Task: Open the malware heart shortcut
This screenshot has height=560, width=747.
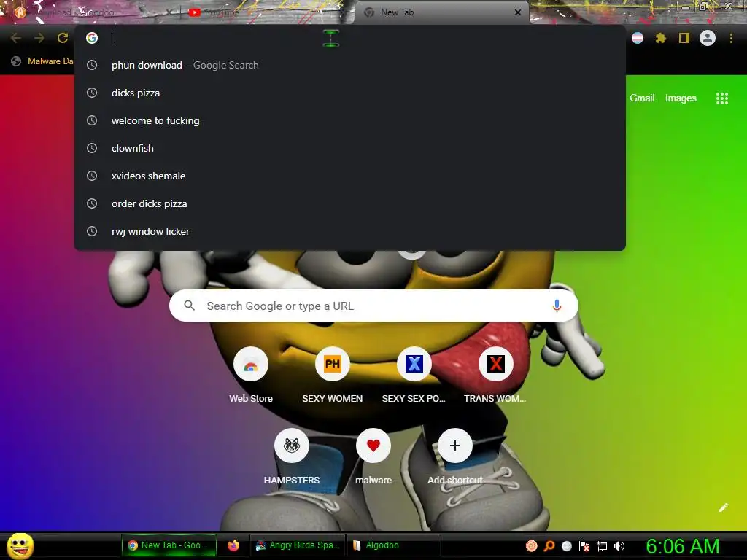Action: pos(373,457)
